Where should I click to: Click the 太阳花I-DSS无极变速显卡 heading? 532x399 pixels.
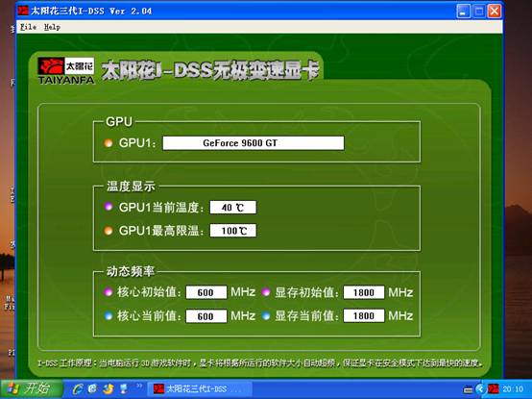(210, 70)
